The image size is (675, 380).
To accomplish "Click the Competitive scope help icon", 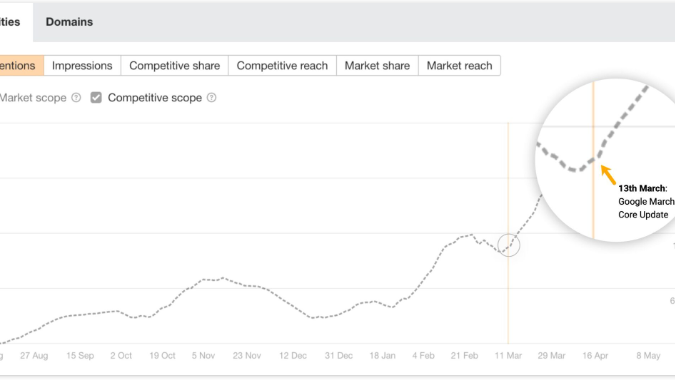I will pyautogui.click(x=211, y=98).
